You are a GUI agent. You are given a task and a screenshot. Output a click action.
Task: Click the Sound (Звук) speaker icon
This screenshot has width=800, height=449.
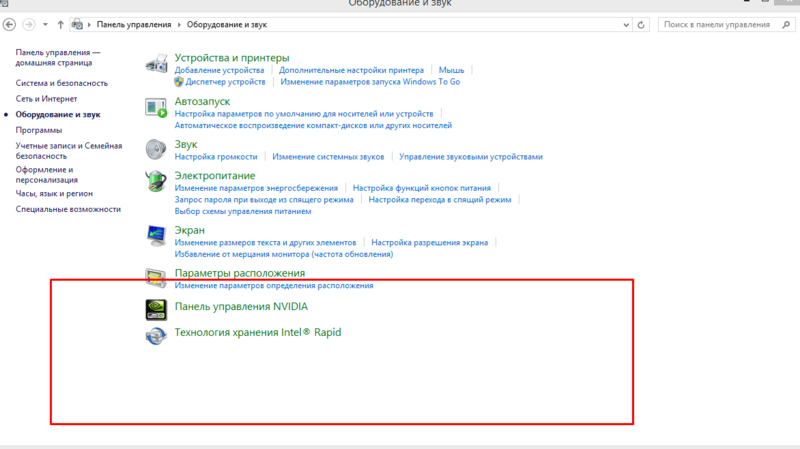click(156, 149)
